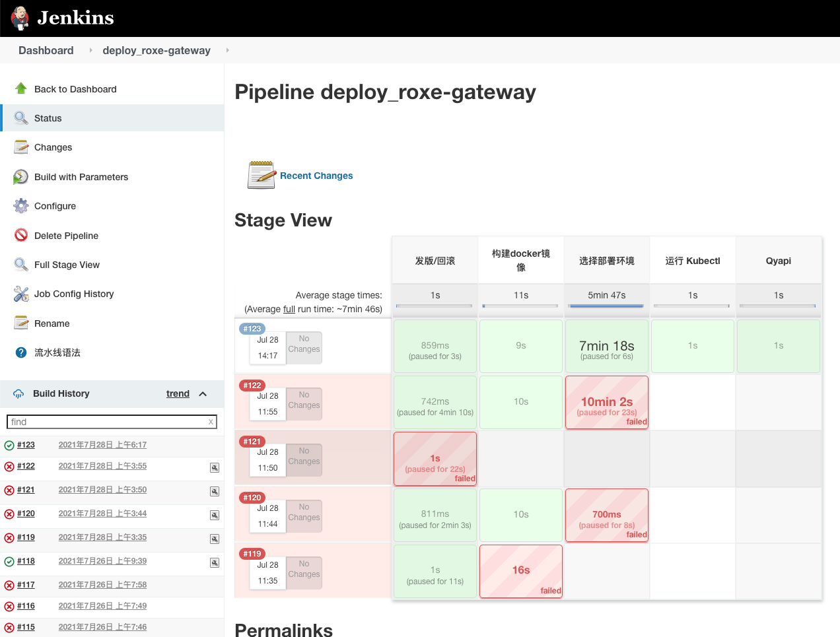Go to the Dashboard breadcrumb link

click(46, 50)
